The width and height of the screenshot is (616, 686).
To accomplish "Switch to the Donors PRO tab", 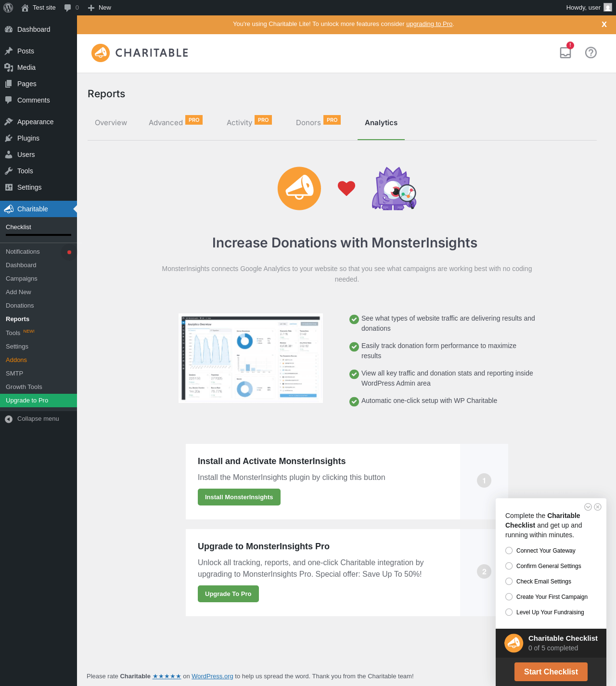I will (318, 123).
